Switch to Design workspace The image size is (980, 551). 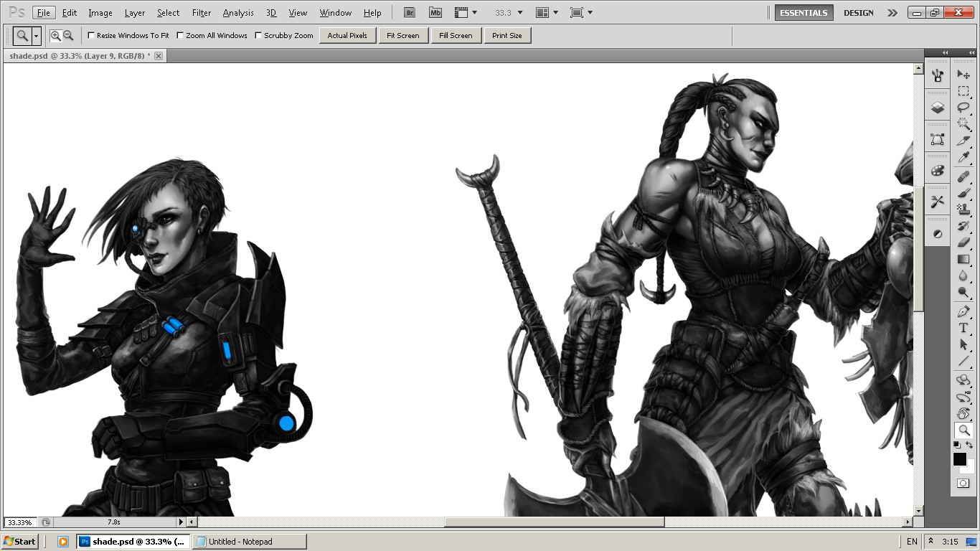pyautogui.click(x=859, y=13)
